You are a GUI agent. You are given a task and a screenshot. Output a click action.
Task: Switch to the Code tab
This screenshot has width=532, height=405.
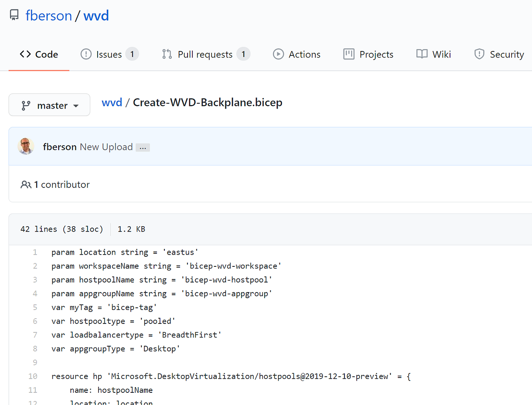[39, 54]
